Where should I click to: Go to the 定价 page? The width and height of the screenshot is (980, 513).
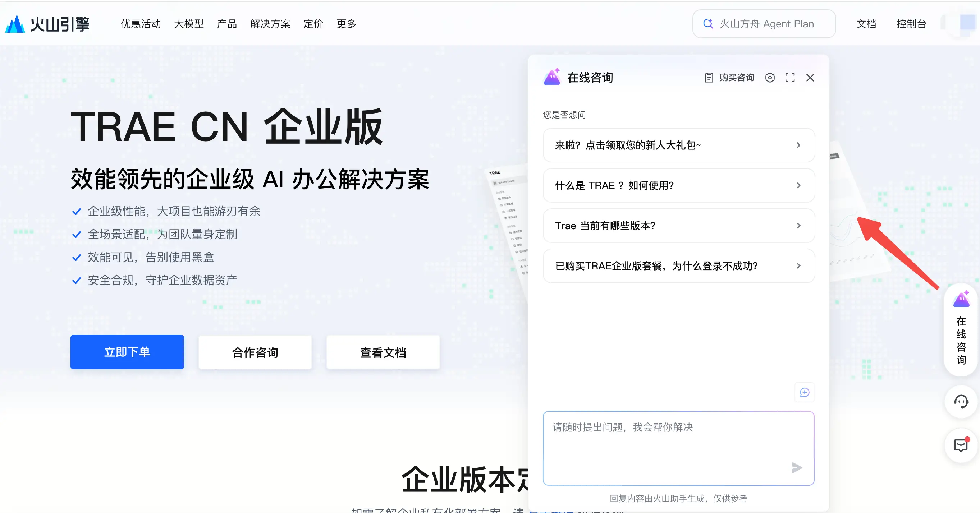[313, 24]
